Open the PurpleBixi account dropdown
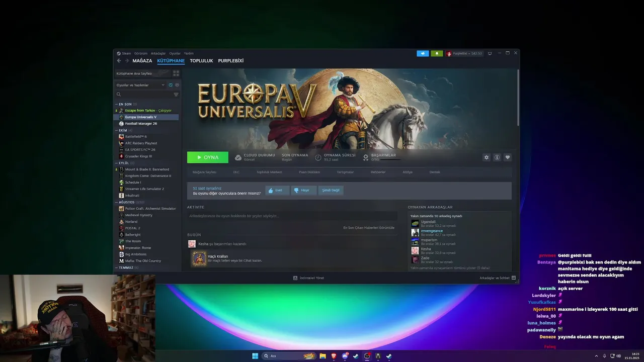The height and width of the screenshot is (362, 644). (x=464, y=53)
